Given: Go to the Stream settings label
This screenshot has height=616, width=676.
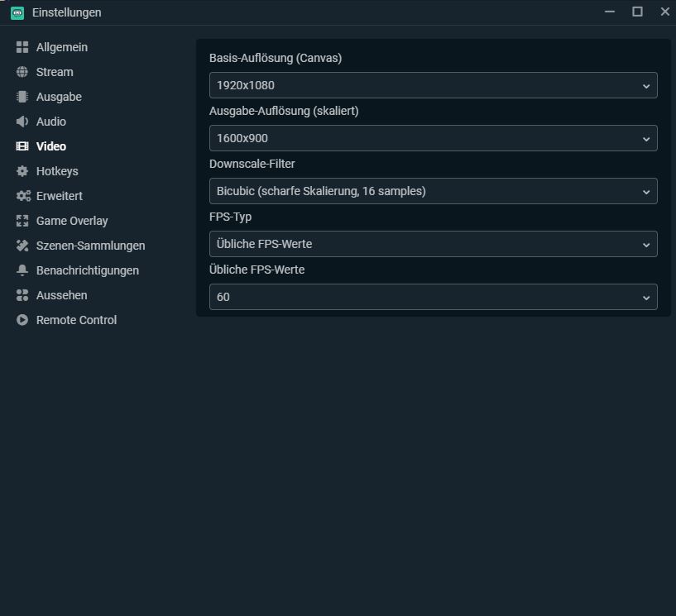Looking at the screenshot, I should [55, 72].
